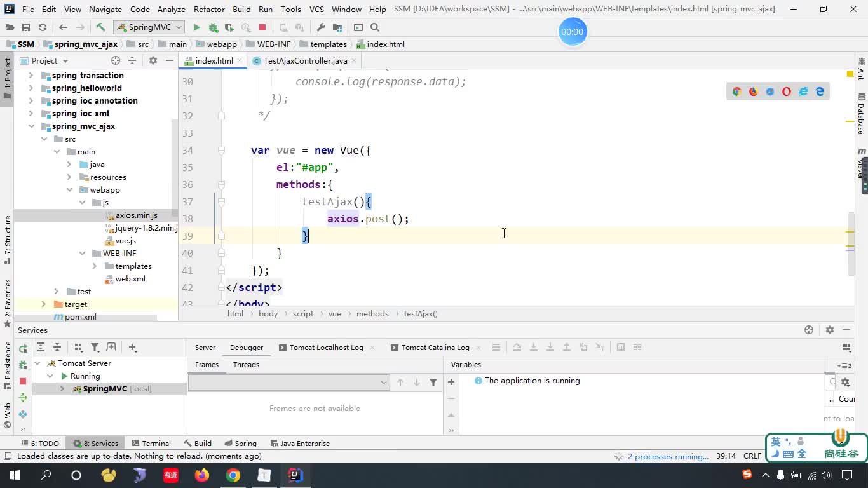Image resolution: width=868 pixels, height=488 pixels.
Task: Navigate back with the left arrow icon
Action: point(63,27)
